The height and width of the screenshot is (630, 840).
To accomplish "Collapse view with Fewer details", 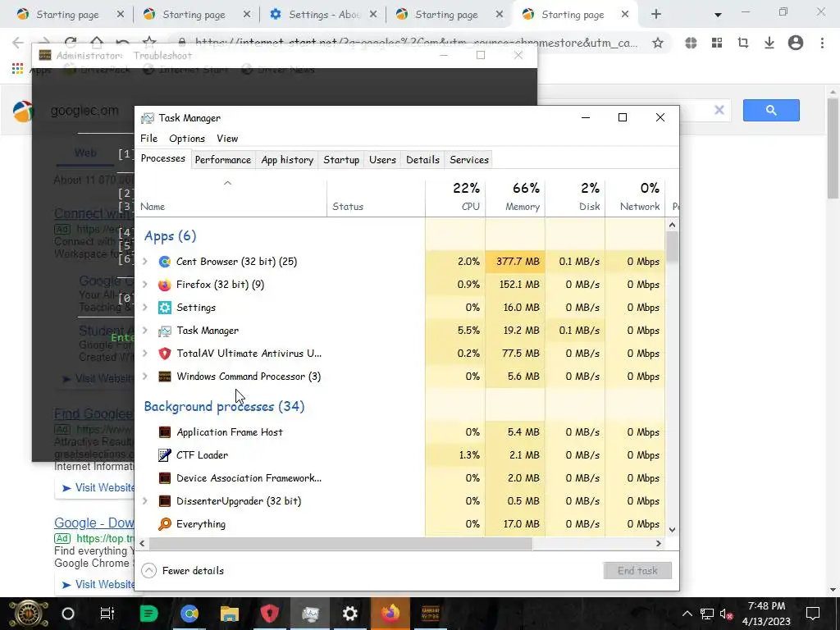I will pyautogui.click(x=183, y=571).
